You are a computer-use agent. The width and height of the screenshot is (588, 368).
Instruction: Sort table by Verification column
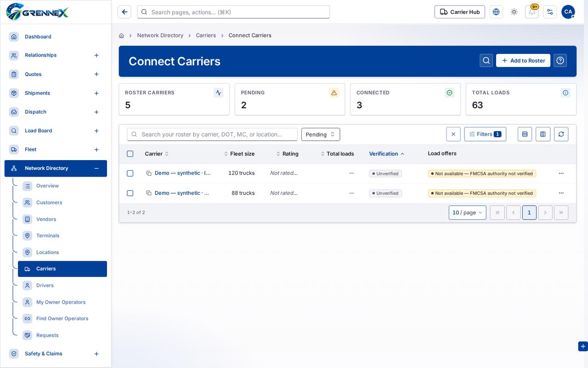point(387,154)
